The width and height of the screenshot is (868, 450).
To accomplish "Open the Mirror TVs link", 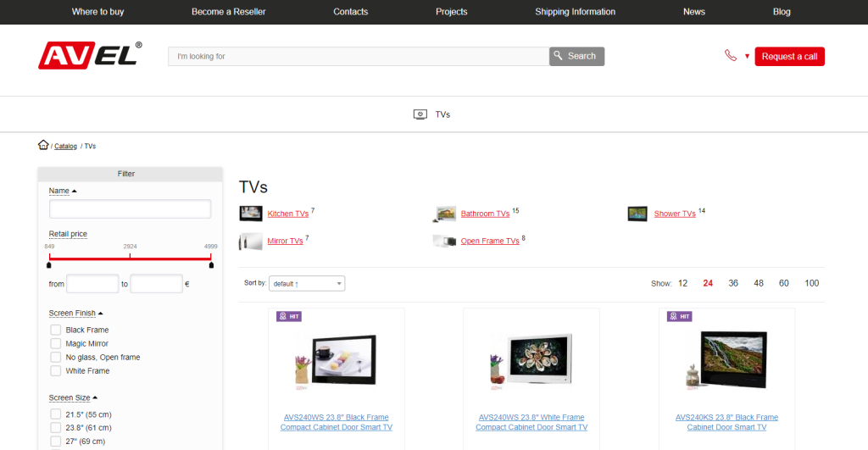I will point(285,241).
